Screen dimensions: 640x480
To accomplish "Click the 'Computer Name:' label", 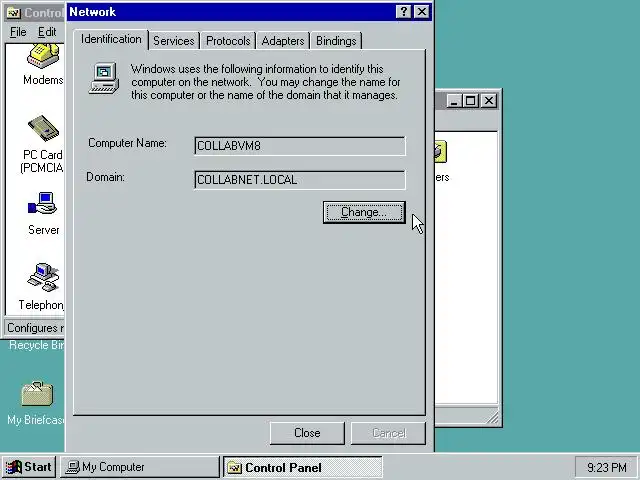I will [x=127, y=143].
